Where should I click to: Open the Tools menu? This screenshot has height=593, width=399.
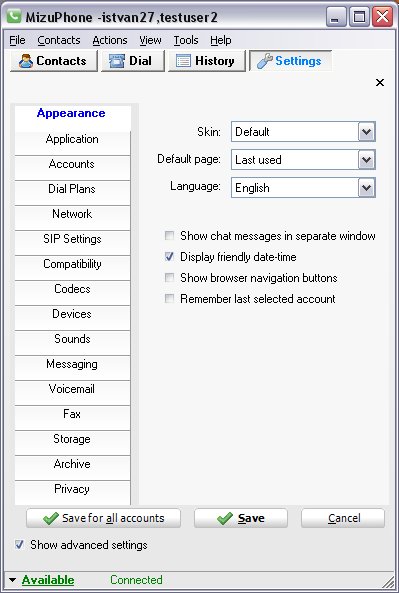[186, 40]
